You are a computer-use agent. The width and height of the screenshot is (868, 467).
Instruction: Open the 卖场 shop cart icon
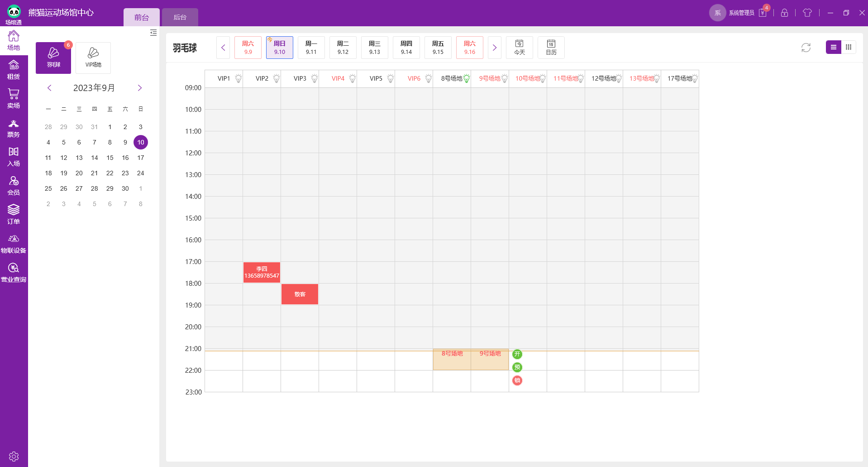(14, 99)
